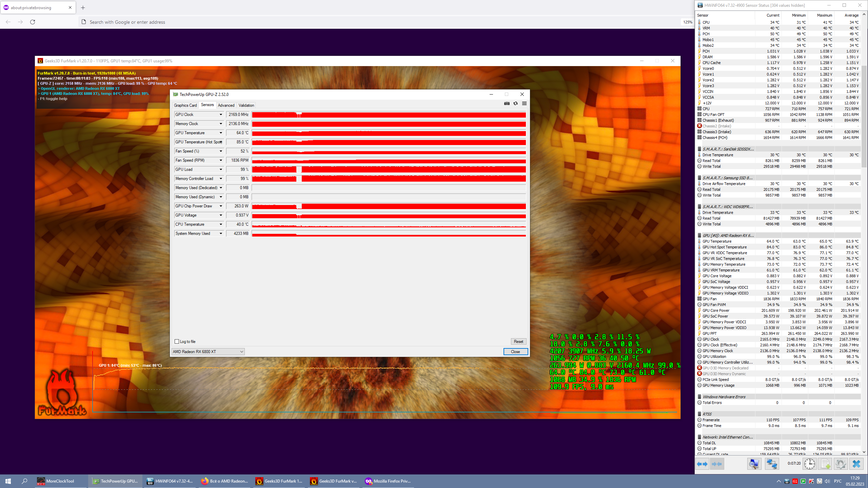Click the Close button in GPU-Z
The width and height of the screenshot is (868, 488).
coord(515,351)
